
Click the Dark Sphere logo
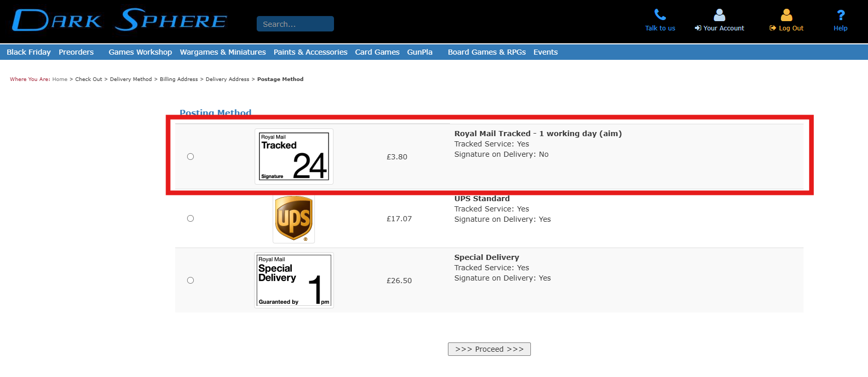119,21
